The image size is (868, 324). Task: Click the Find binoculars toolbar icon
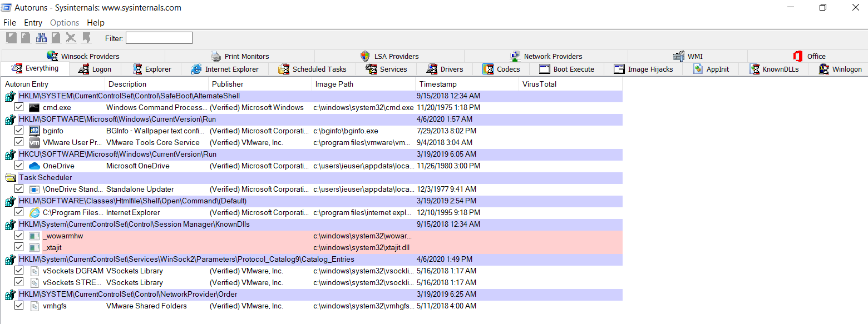[41, 38]
